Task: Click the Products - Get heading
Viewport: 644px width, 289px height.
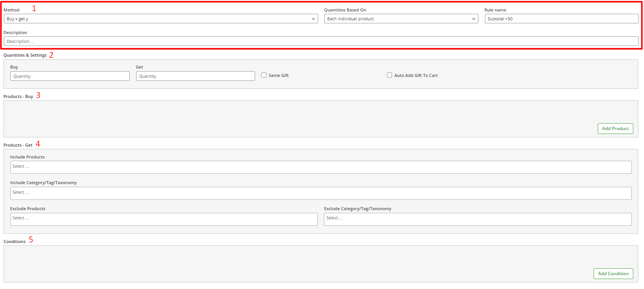Action: click(18, 145)
